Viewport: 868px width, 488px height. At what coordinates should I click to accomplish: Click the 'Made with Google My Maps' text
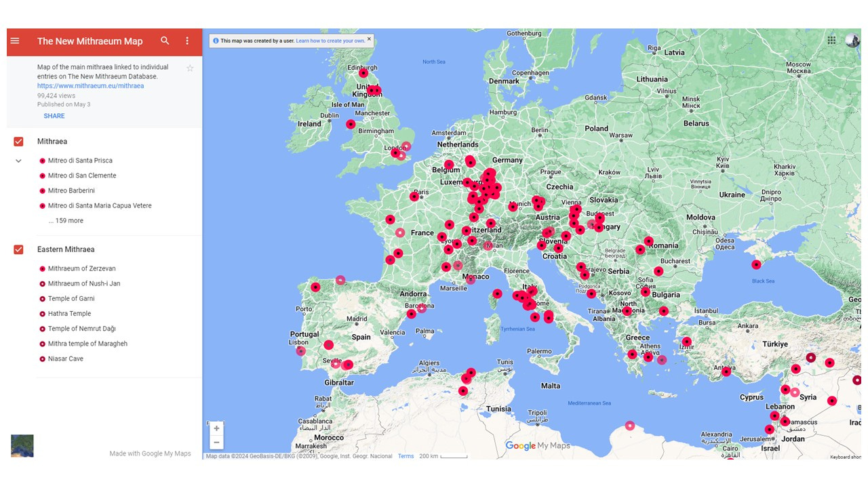pos(151,453)
